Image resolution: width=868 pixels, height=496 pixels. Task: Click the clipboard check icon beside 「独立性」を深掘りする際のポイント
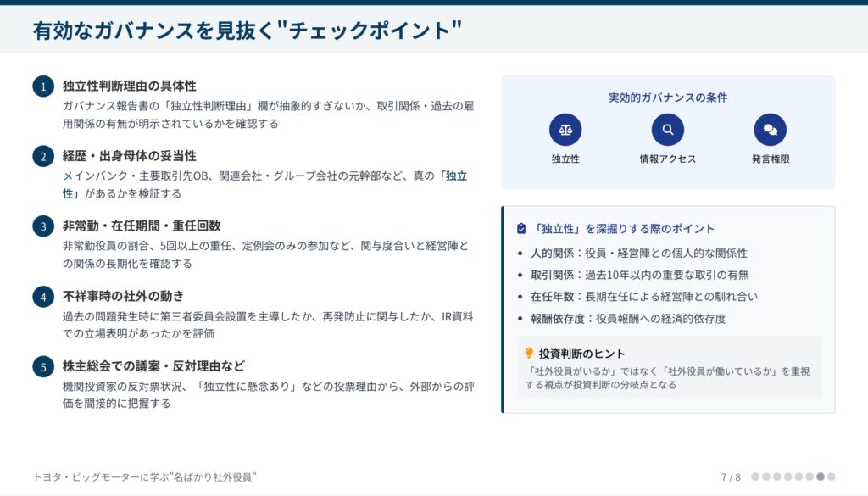point(521,229)
